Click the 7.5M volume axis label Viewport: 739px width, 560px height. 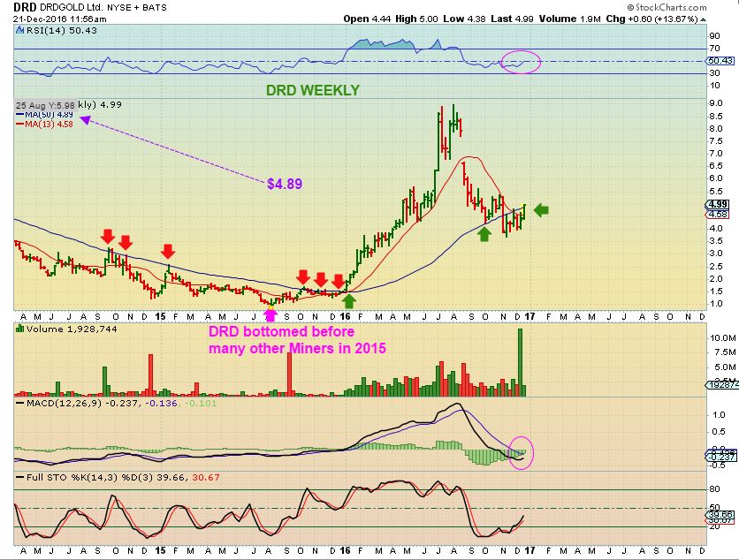click(x=725, y=352)
